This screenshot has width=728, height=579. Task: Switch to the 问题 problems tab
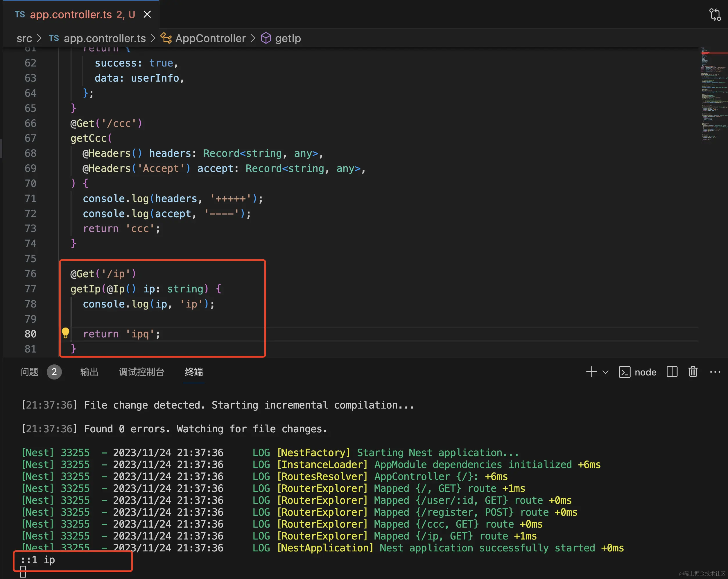29,372
